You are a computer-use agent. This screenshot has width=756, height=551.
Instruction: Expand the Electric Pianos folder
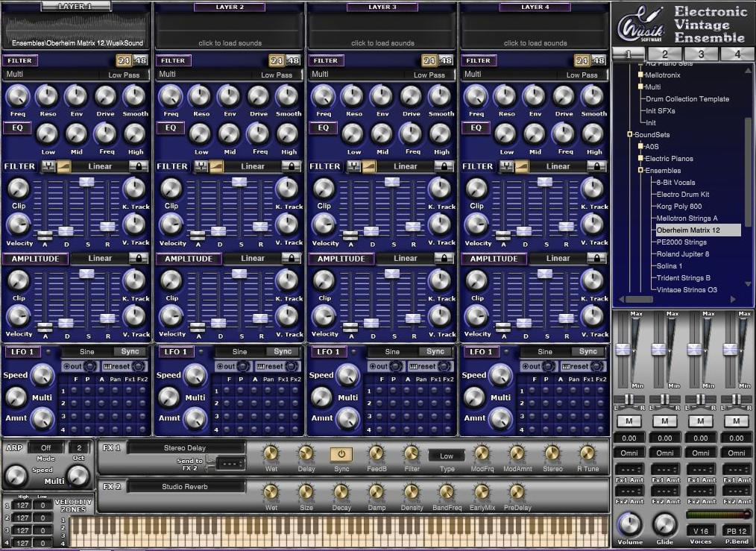tap(640, 158)
